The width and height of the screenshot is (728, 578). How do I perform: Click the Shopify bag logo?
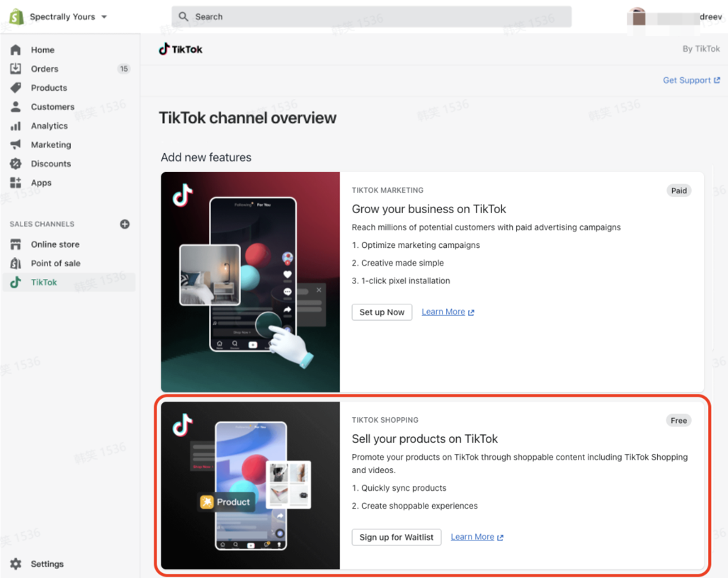pos(16,17)
